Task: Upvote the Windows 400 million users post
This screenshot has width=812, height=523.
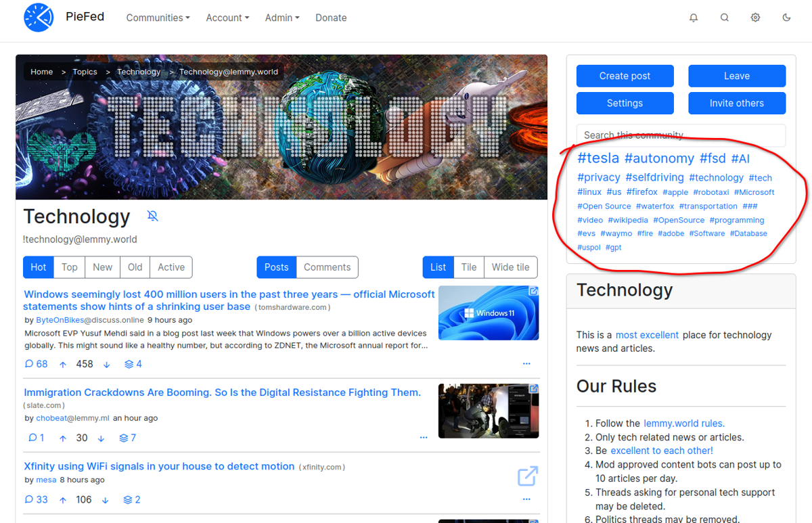Action: (x=62, y=364)
